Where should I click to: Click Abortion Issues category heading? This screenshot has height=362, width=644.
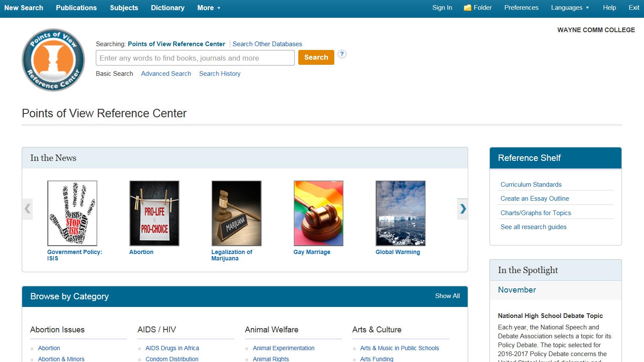pos(58,330)
